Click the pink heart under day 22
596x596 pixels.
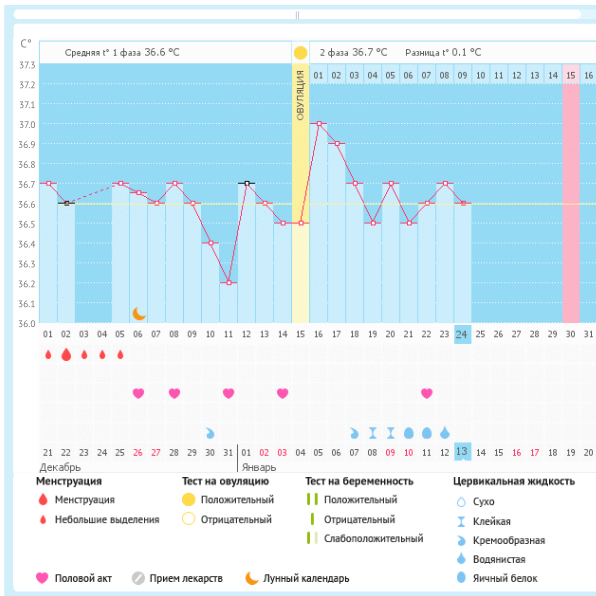tap(426, 393)
